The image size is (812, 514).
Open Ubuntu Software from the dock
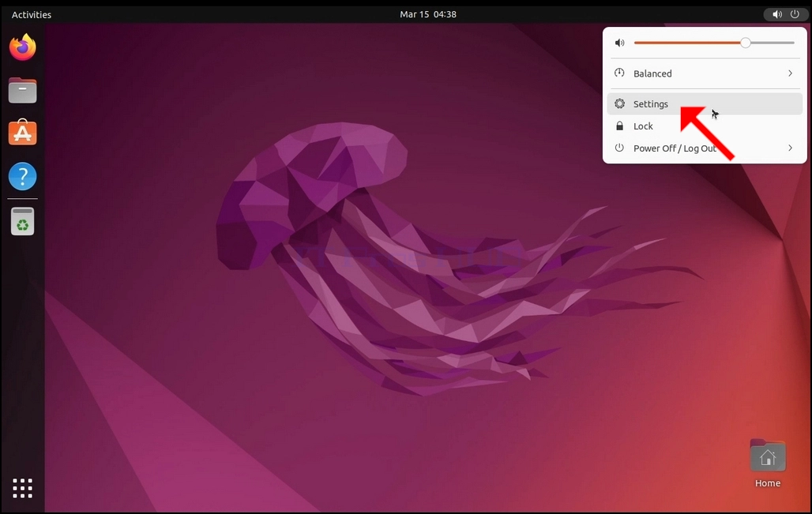22,133
